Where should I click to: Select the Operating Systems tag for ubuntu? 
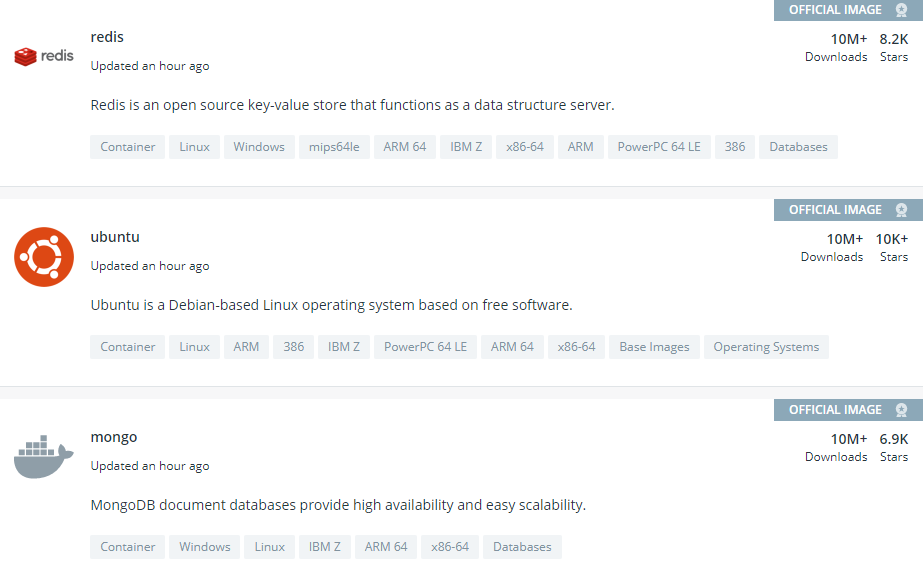coord(766,346)
